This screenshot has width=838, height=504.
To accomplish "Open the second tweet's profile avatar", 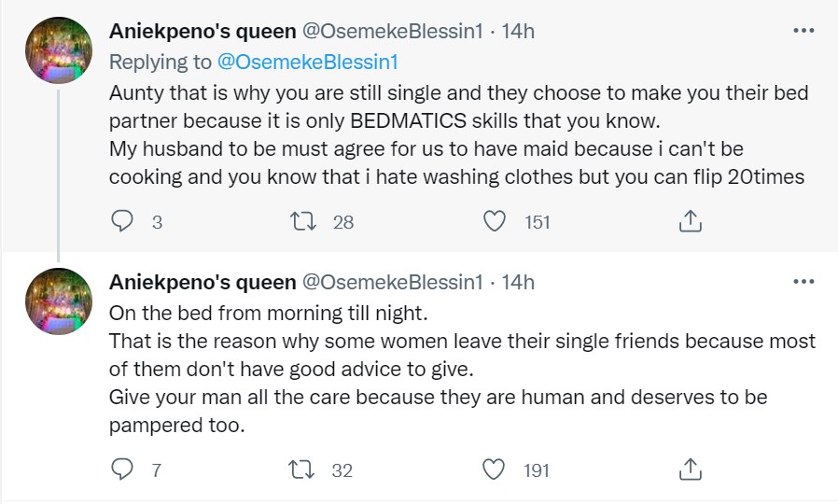I will point(59,302).
